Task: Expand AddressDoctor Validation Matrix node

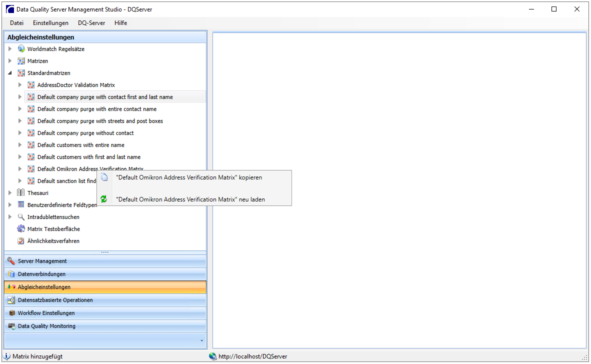Action: coord(20,85)
